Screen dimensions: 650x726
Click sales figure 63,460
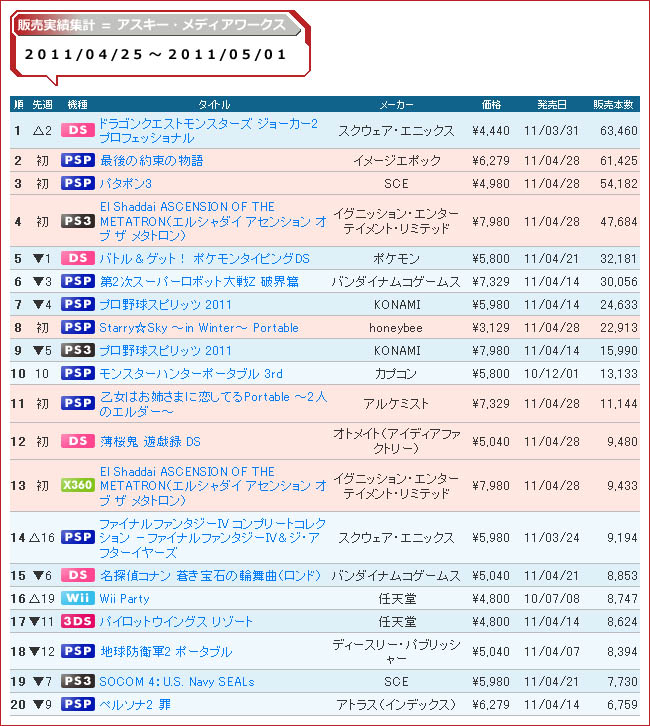[x=619, y=131]
